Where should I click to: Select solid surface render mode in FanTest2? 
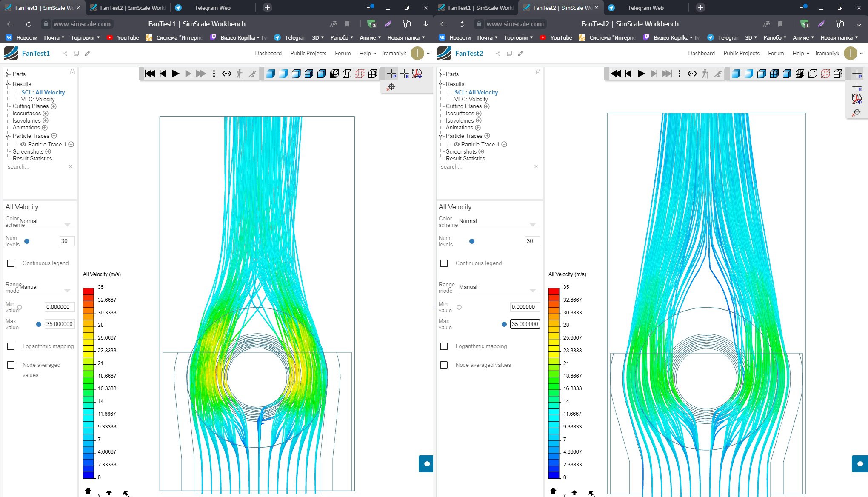(736, 74)
